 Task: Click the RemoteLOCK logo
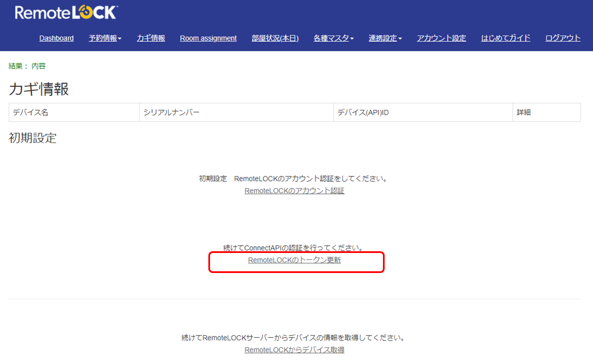[x=66, y=13]
